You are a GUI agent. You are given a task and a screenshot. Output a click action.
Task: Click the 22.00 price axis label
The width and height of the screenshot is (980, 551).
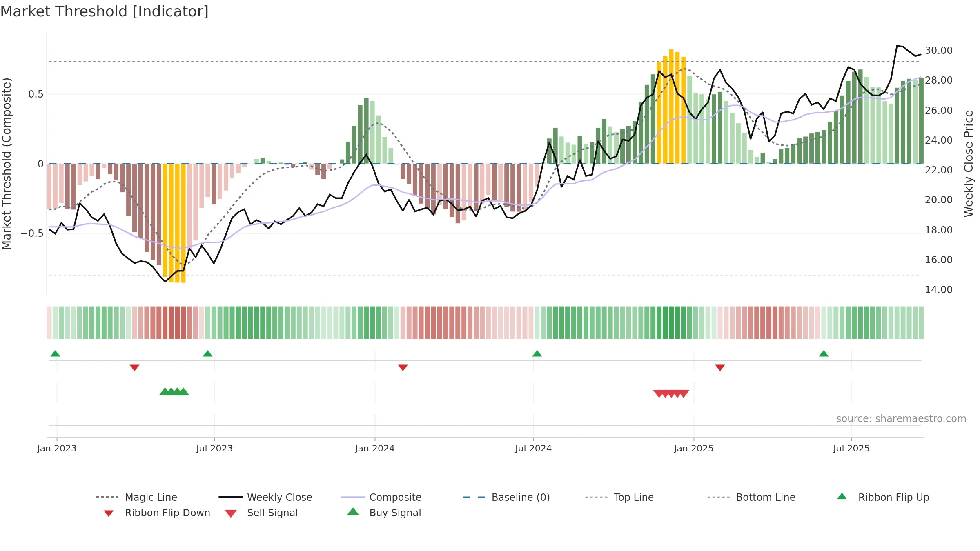click(938, 170)
